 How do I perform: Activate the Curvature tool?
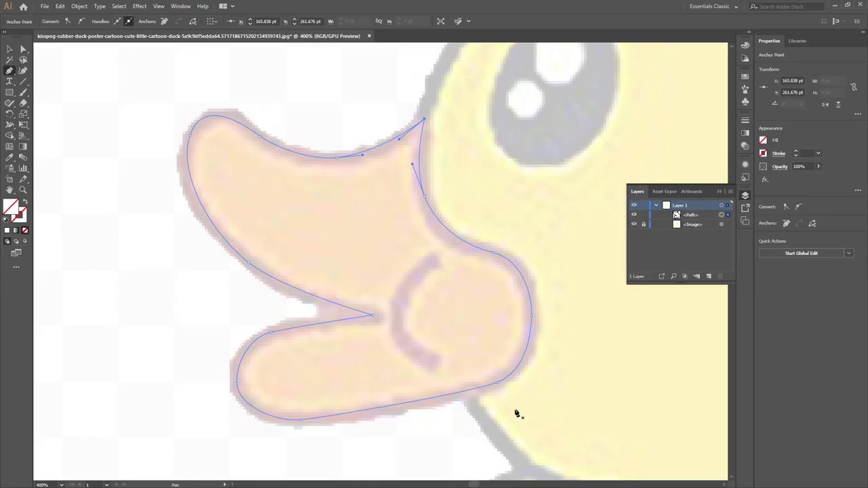click(23, 70)
